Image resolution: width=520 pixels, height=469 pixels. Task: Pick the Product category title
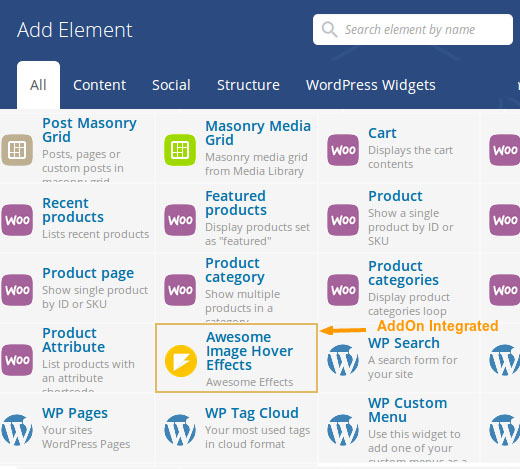[x=235, y=270]
